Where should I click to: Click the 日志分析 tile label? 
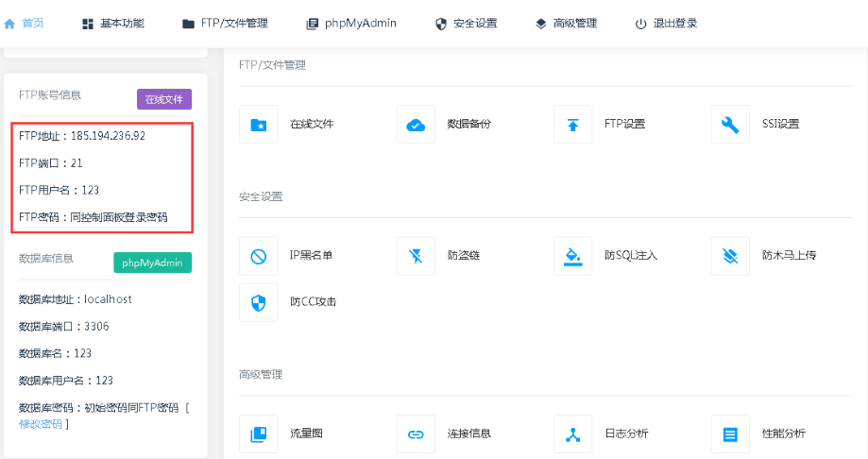click(x=626, y=433)
